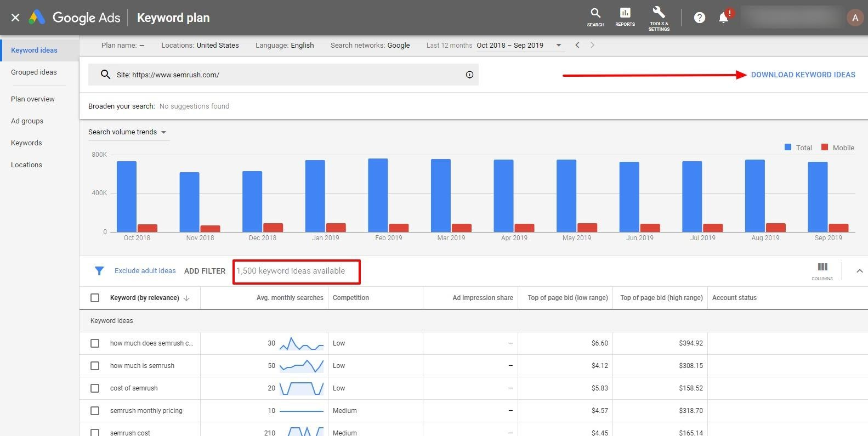Click the Feb 2019 Total blue bar

pos(378,195)
